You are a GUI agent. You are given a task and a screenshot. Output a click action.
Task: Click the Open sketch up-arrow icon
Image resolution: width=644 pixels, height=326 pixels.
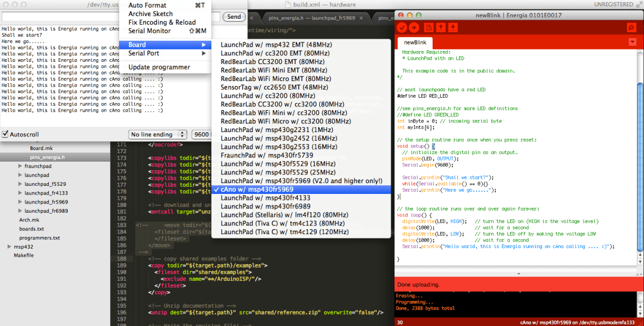[441, 27]
